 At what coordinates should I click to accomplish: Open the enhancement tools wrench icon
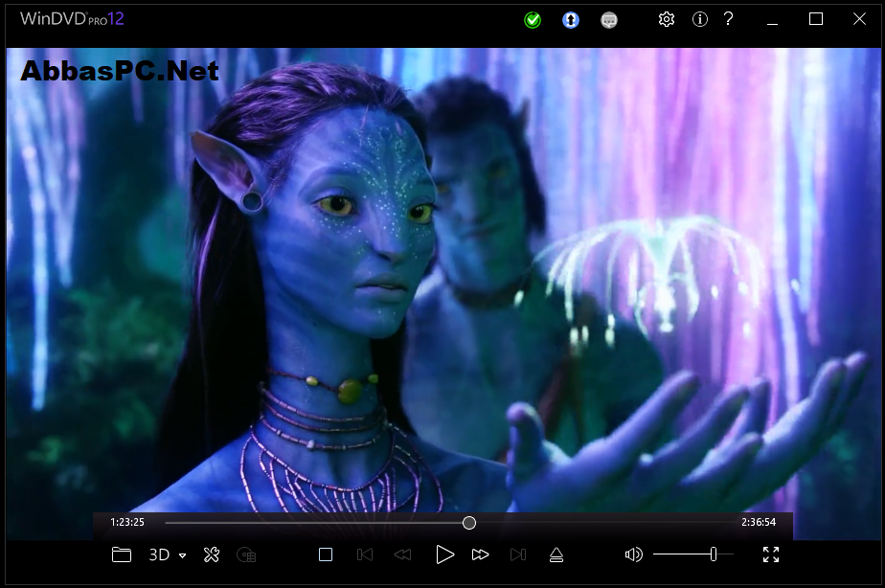click(212, 554)
